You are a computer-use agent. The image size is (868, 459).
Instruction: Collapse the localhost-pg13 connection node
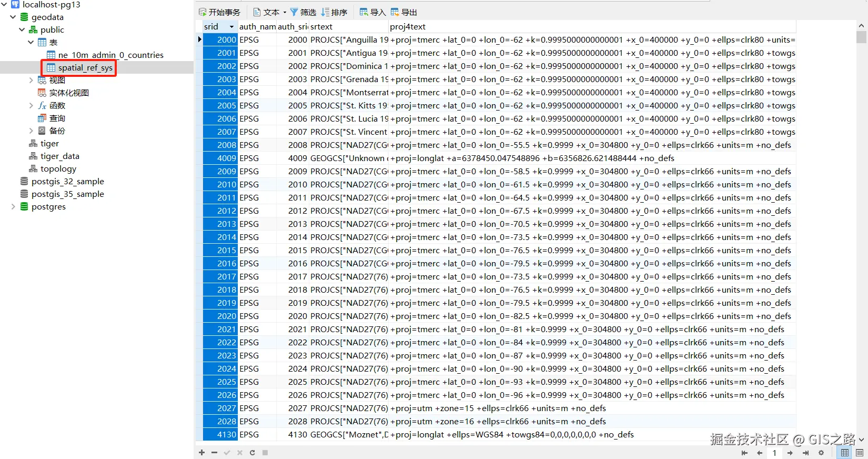coord(4,4)
